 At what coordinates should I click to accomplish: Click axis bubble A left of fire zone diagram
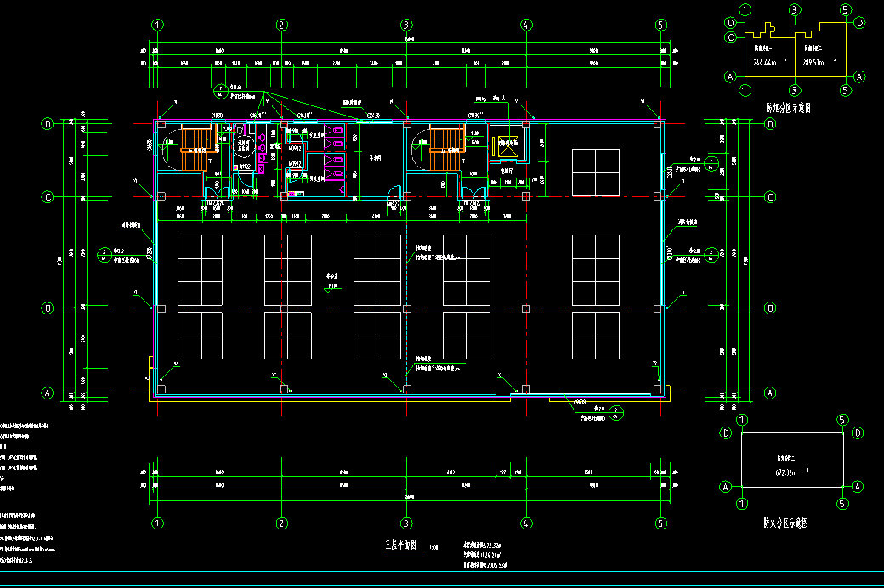click(726, 487)
